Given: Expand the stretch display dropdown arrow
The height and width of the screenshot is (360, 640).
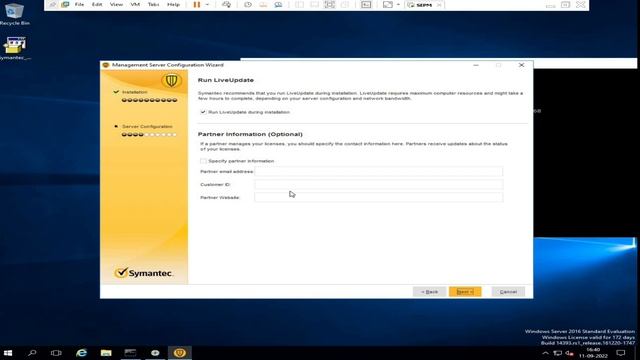Looking at the screenshot, I should click(398, 4).
